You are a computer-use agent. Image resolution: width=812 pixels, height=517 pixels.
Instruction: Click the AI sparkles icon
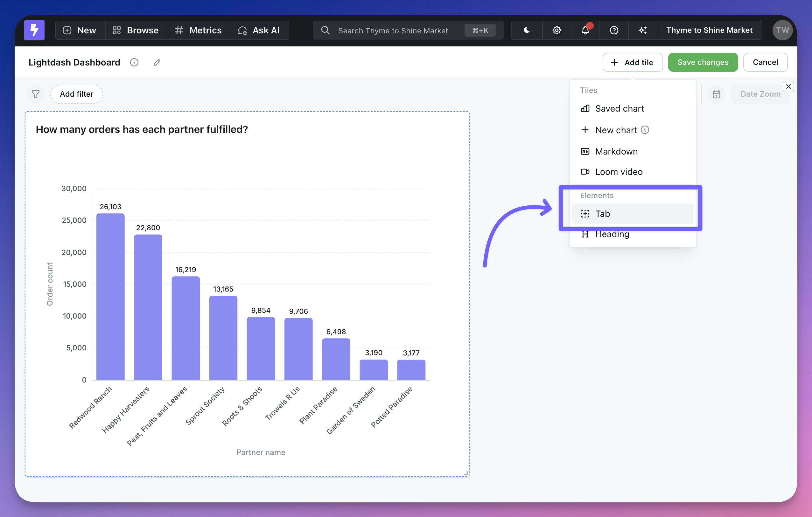(x=642, y=30)
